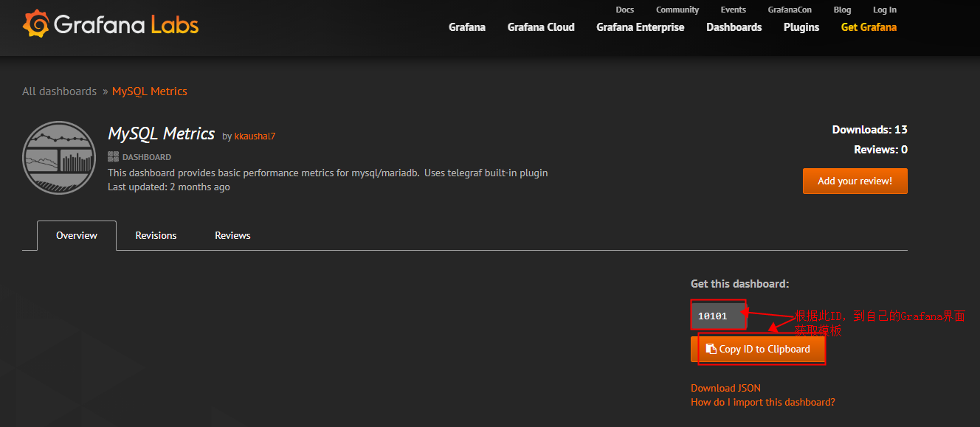
Task: Click the Grafana Labs logo
Action: [111, 24]
